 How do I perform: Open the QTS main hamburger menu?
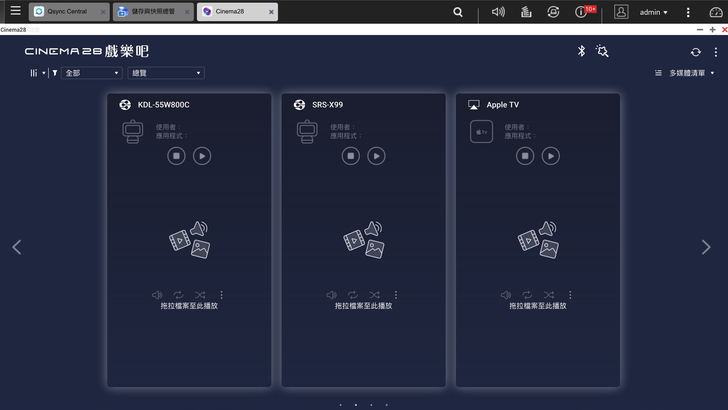[14, 11]
